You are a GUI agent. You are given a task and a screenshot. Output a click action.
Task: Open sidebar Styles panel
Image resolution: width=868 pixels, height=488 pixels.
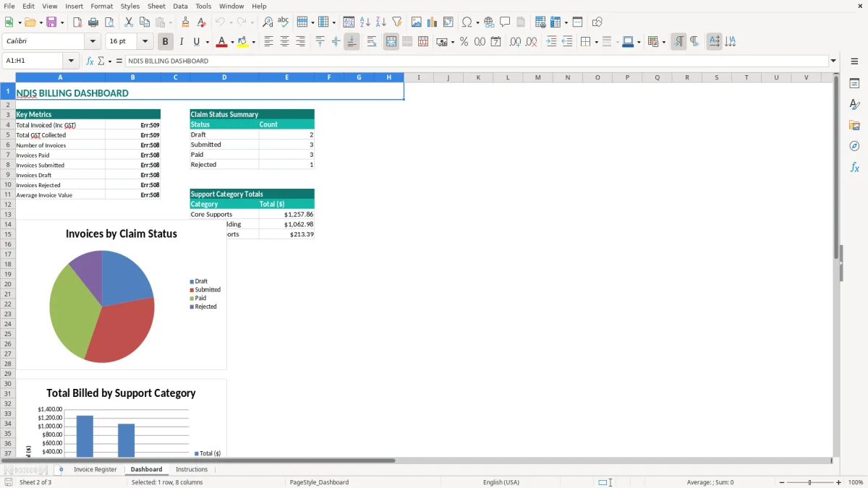854,105
